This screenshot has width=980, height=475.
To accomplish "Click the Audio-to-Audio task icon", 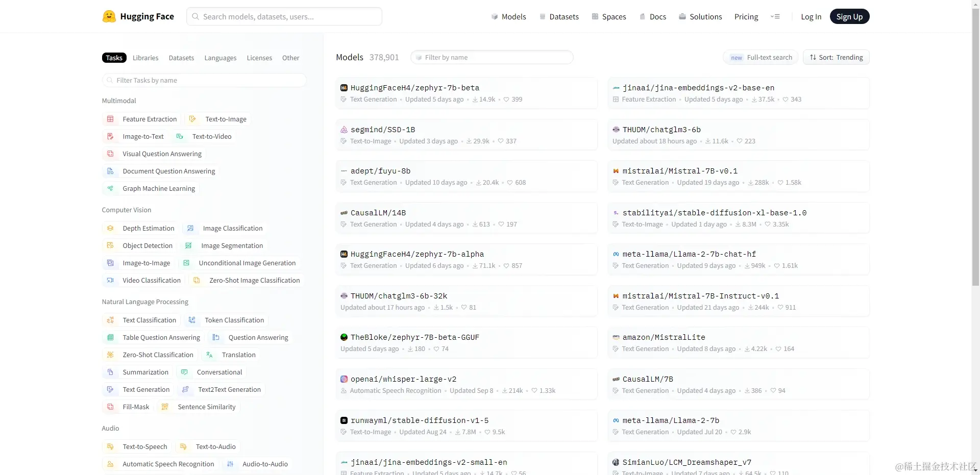I will point(230,464).
